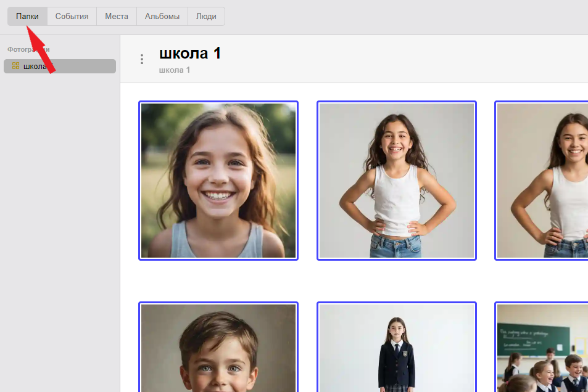This screenshot has width=588, height=392.
Task: Open the three-dot options menu beside the title
Action: pos(142,59)
